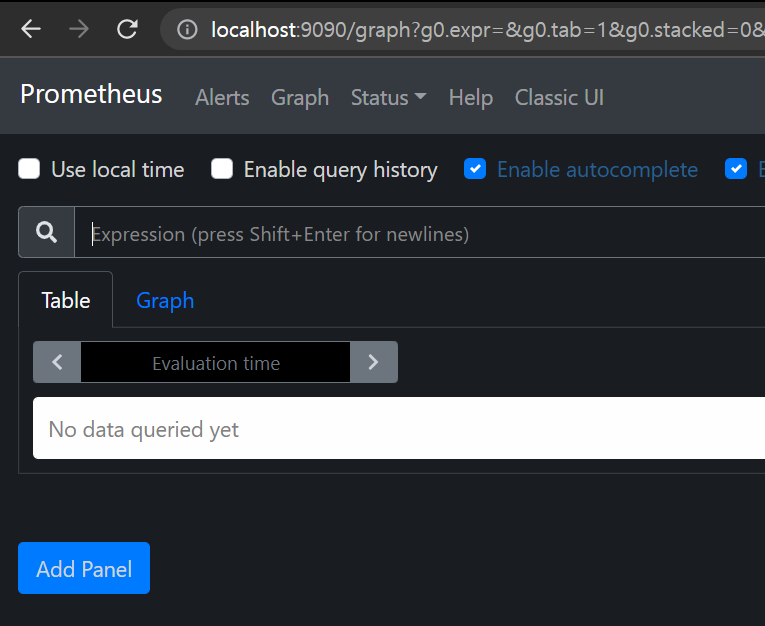Open the Graph page in the navbar

[300, 98]
